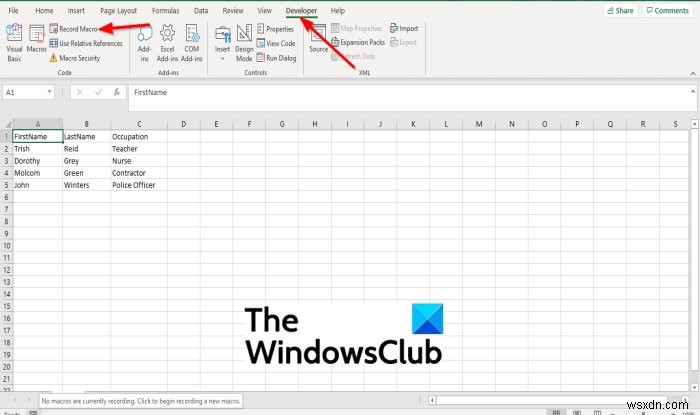Click the Select All corner button
This screenshot has width=700, height=415.
click(7, 124)
